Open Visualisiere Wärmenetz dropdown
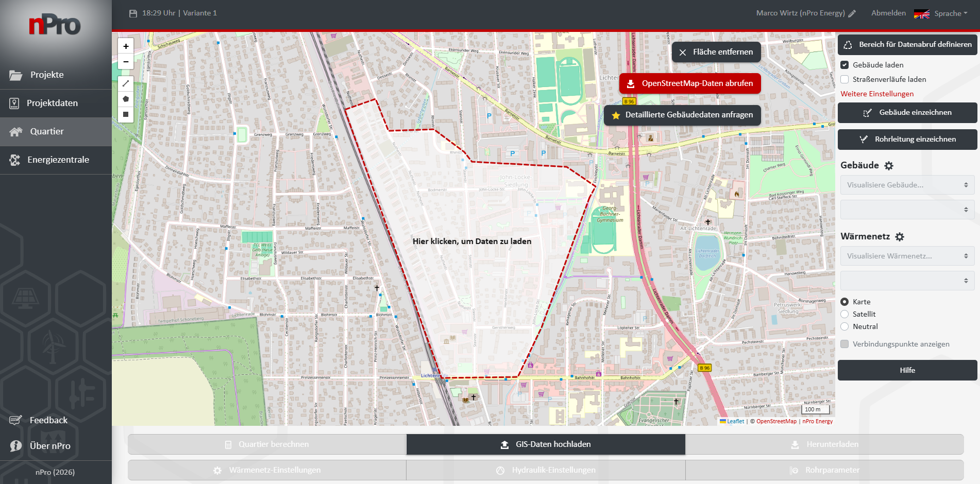The width and height of the screenshot is (980, 484). click(x=907, y=256)
